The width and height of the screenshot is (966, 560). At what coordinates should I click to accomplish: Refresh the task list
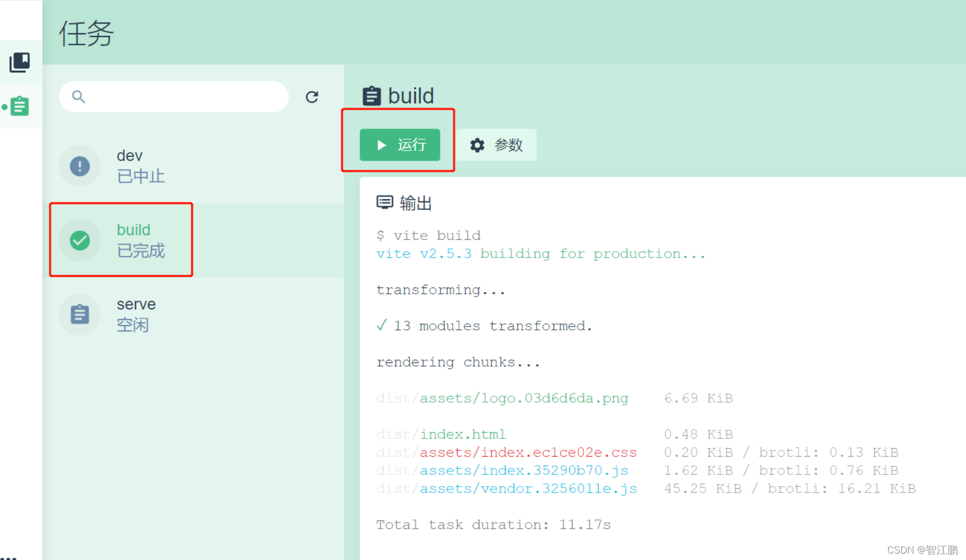point(312,96)
